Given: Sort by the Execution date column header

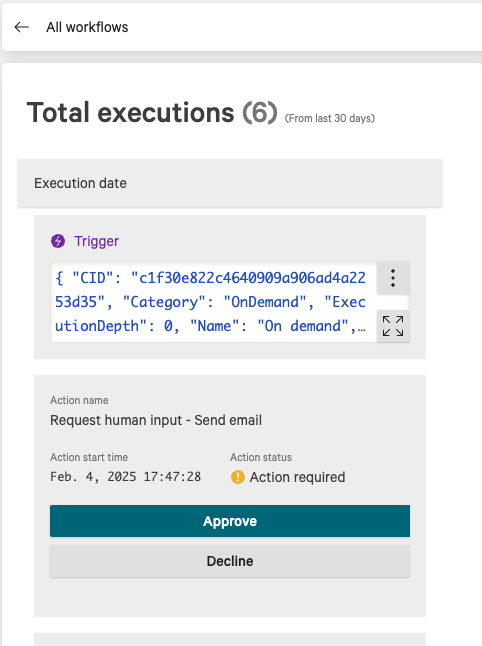Looking at the screenshot, I should coord(80,183).
